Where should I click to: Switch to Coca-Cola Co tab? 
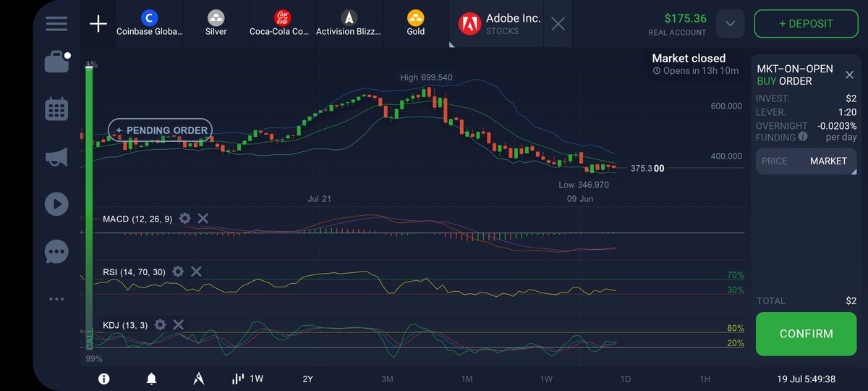click(x=282, y=24)
